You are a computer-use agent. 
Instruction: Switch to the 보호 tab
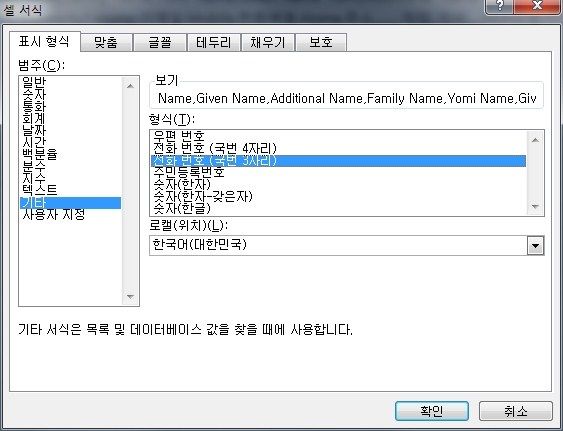321,43
